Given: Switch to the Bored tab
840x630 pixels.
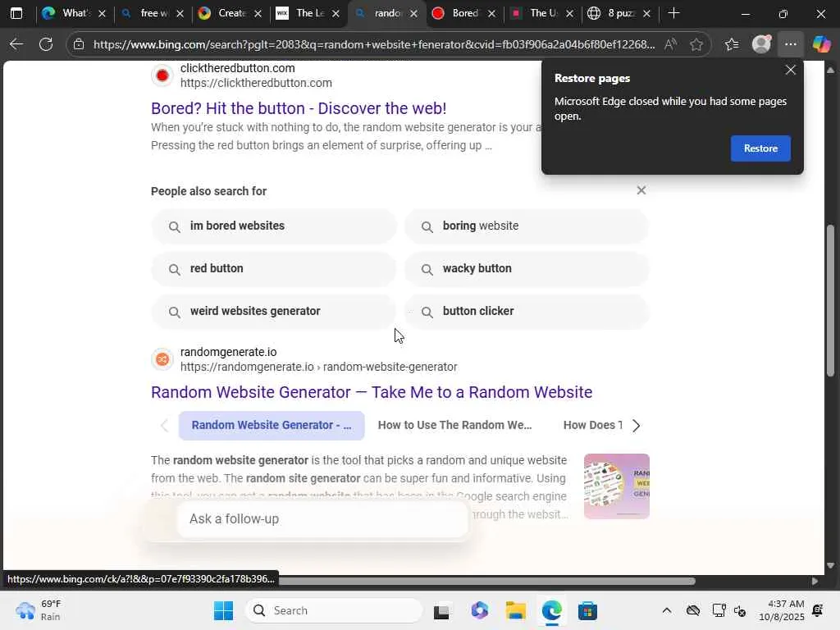Looking at the screenshot, I should 463,13.
